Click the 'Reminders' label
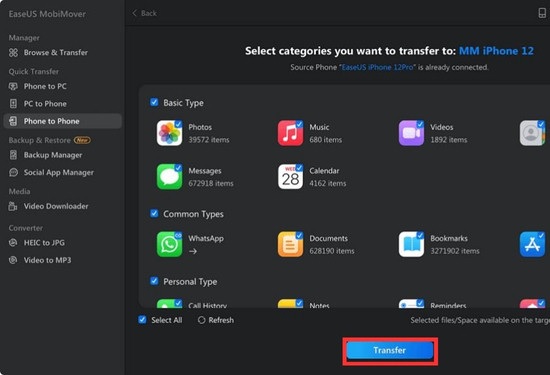 click(x=448, y=306)
